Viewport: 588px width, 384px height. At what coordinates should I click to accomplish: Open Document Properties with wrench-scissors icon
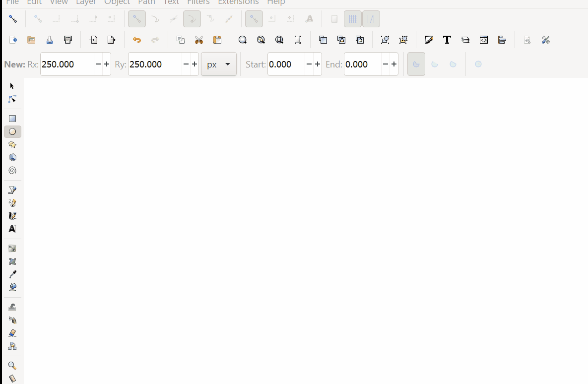click(x=546, y=40)
